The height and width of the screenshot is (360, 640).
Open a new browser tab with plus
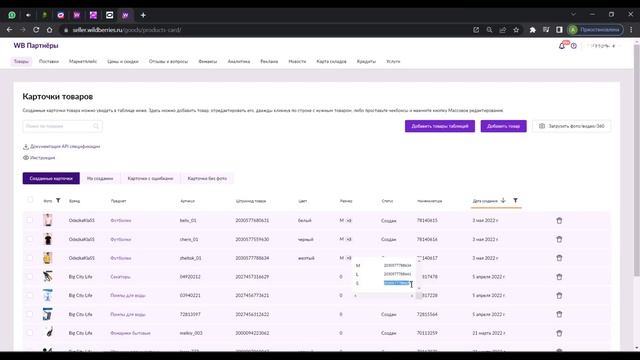[x=143, y=15]
